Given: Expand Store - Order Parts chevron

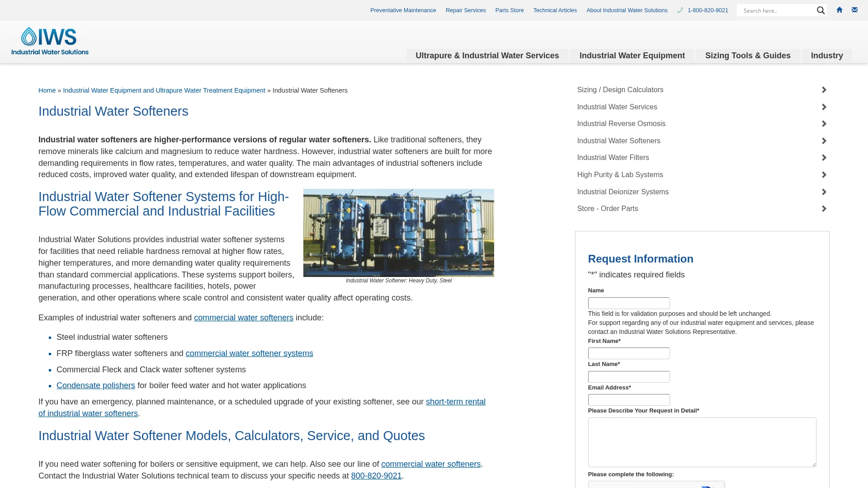Looking at the screenshot, I should [824, 209].
